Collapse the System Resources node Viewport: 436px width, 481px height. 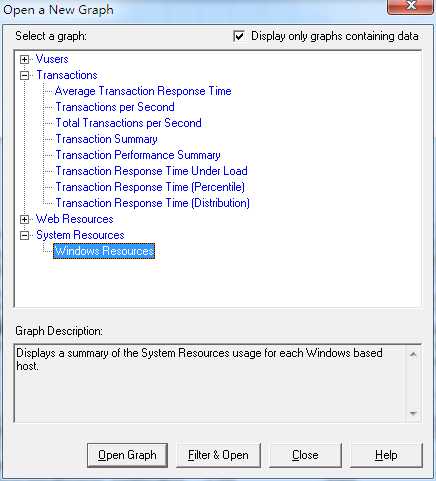[x=24, y=235]
